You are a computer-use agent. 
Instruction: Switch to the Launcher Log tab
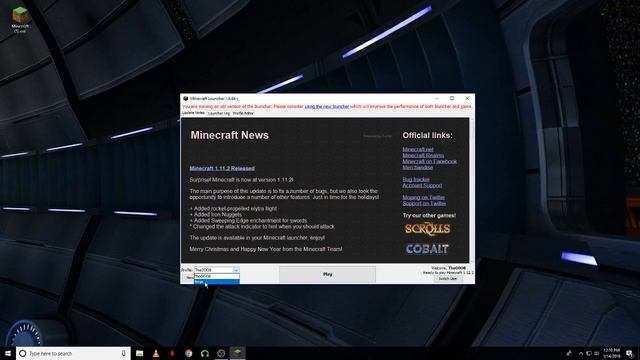point(219,113)
